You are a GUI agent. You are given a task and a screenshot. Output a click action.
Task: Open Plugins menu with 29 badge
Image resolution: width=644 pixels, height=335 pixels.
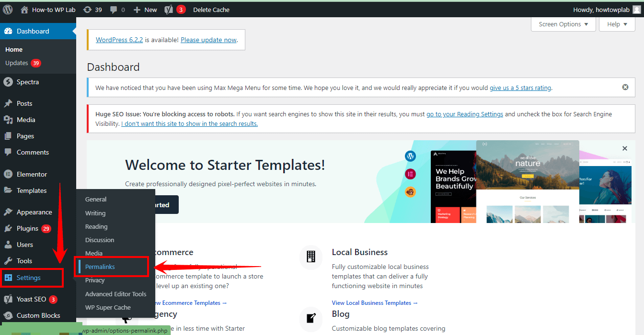pos(27,228)
